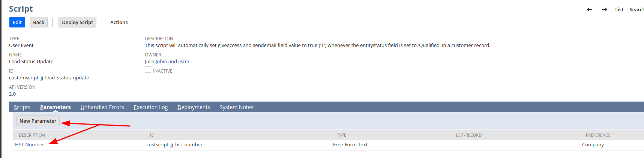Open the Unhandled Errors tab

tap(102, 107)
